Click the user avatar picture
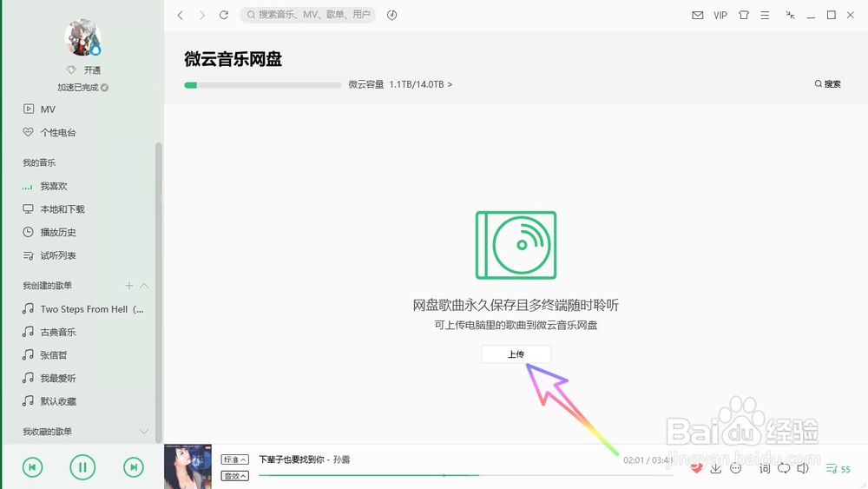This screenshot has width=868, height=489. (82, 37)
